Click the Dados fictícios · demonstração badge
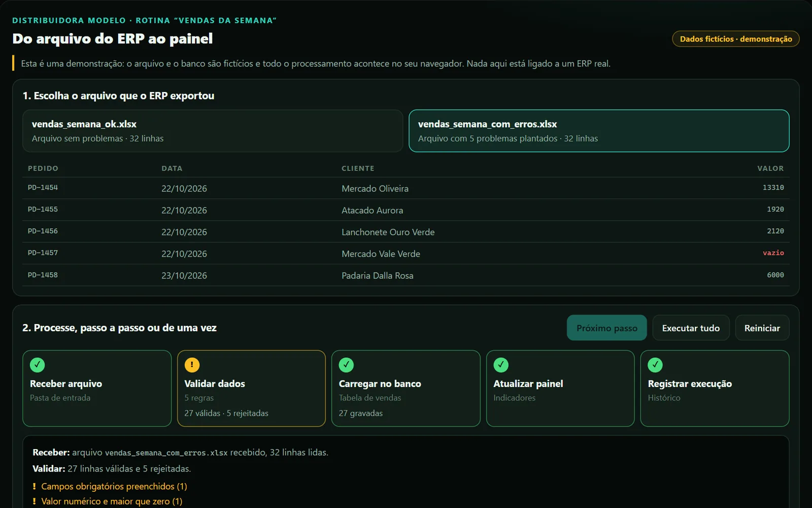This screenshot has height=508, width=812. (x=735, y=39)
